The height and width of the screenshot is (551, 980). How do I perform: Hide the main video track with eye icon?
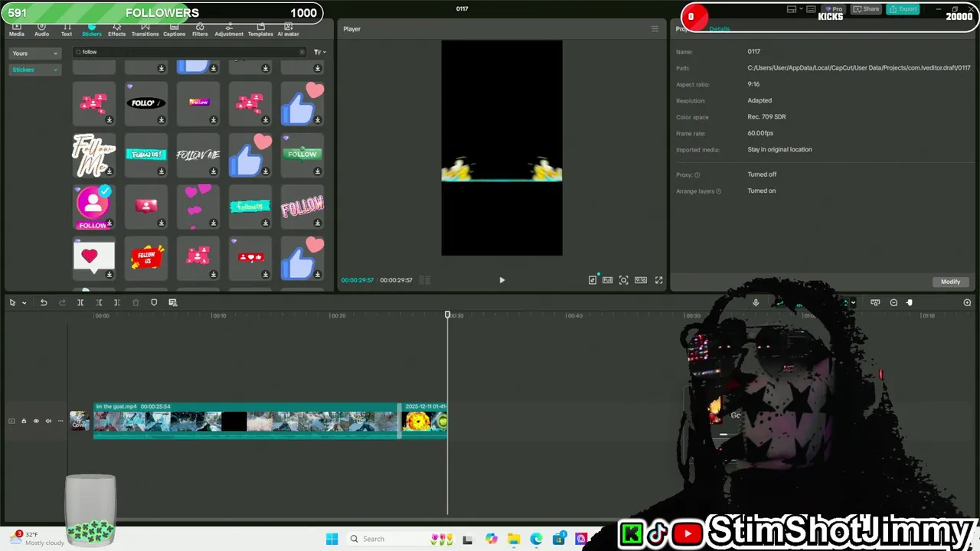(36, 421)
